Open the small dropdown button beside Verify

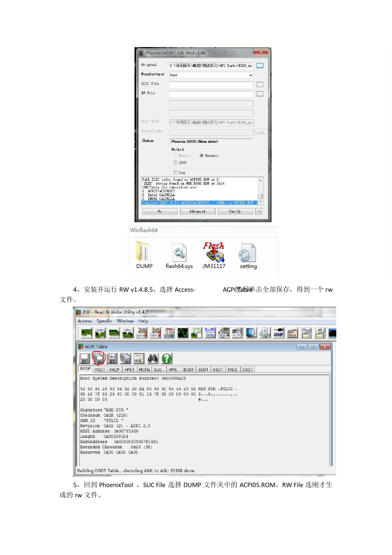tap(259, 211)
